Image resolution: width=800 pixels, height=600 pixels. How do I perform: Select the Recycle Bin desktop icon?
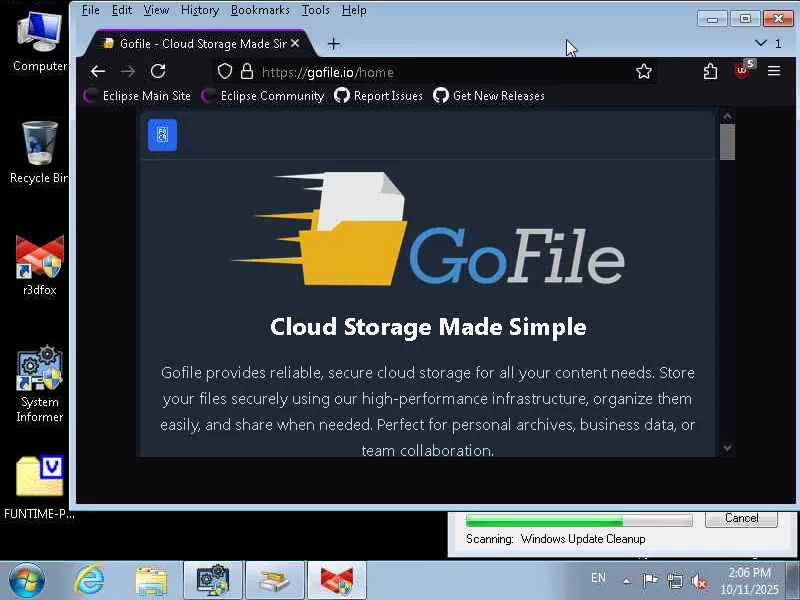[39, 152]
